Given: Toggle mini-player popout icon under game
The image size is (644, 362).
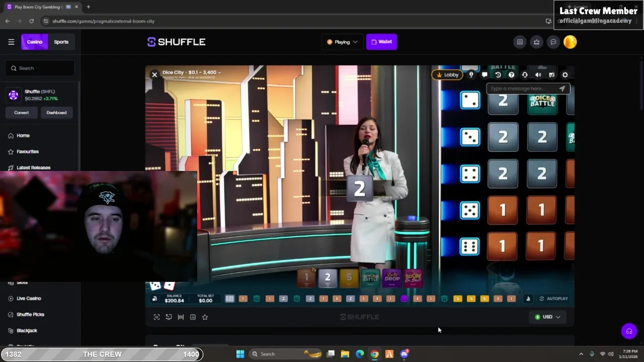Looking at the screenshot, I should pos(169,317).
